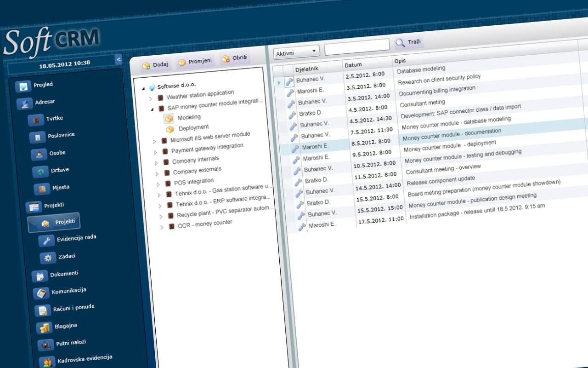Expand POS integration node
This screenshot has height=368, width=588.
[x=158, y=185]
